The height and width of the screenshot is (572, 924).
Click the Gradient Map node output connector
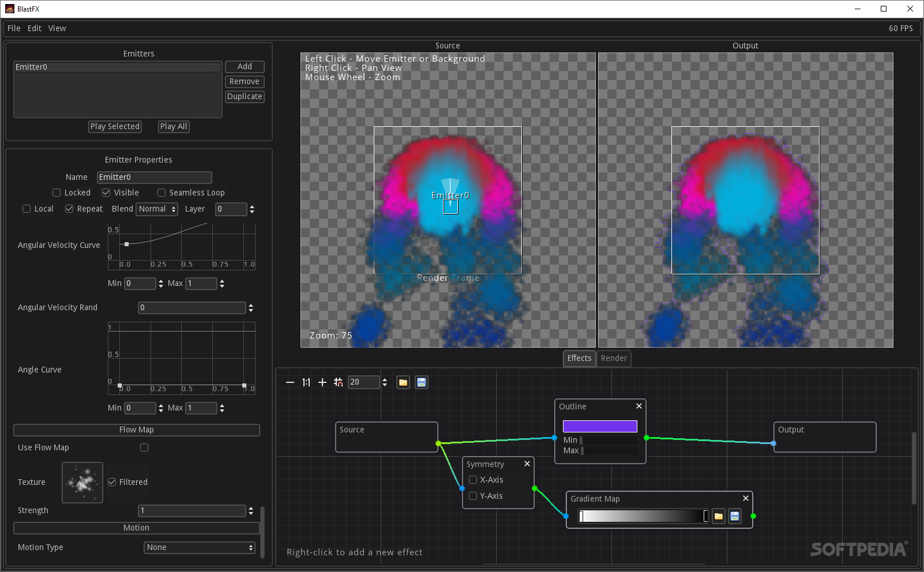pos(753,516)
